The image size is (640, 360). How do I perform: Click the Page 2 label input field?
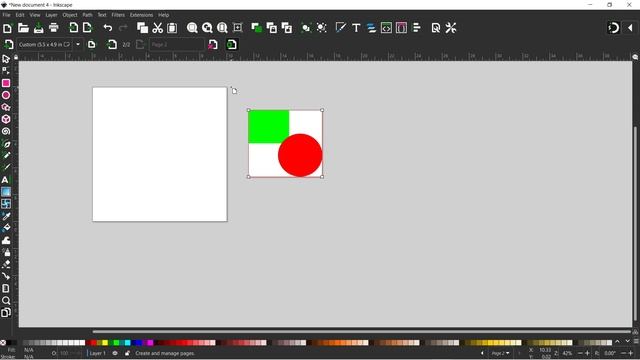[177, 44]
